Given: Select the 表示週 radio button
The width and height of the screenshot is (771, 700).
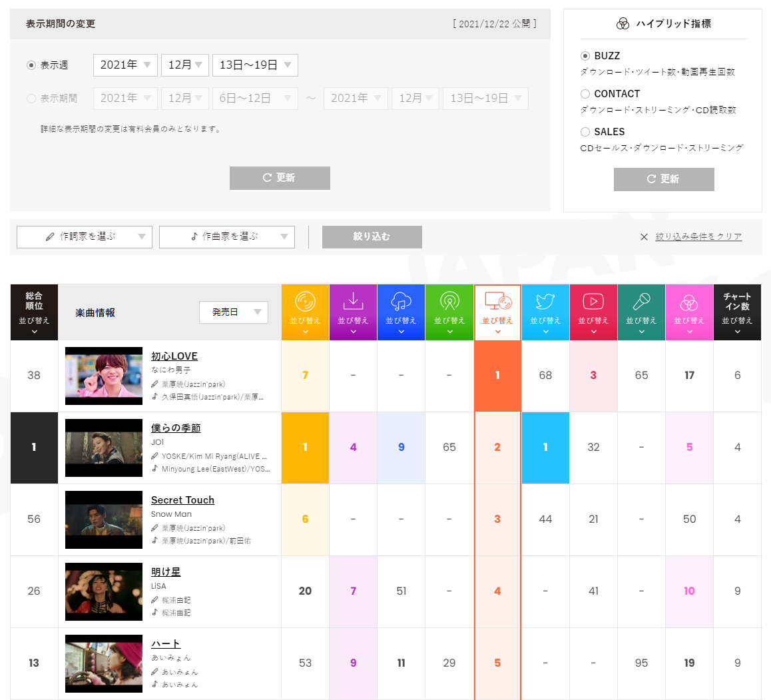Looking at the screenshot, I should [x=31, y=65].
